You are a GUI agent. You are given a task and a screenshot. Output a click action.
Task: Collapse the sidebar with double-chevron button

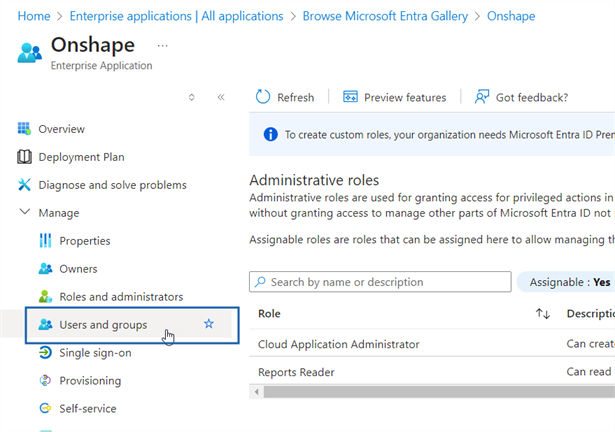click(221, 97)
